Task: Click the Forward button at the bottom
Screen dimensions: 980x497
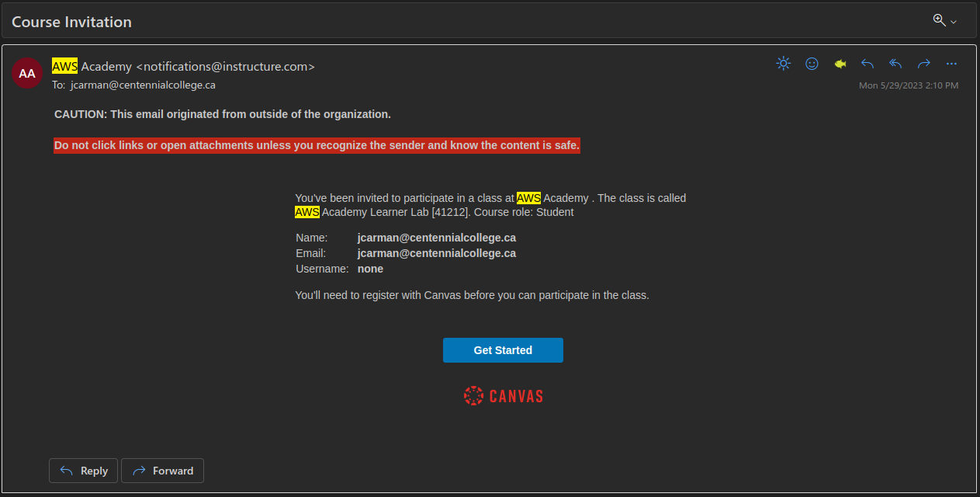Action: click(162, 471)
